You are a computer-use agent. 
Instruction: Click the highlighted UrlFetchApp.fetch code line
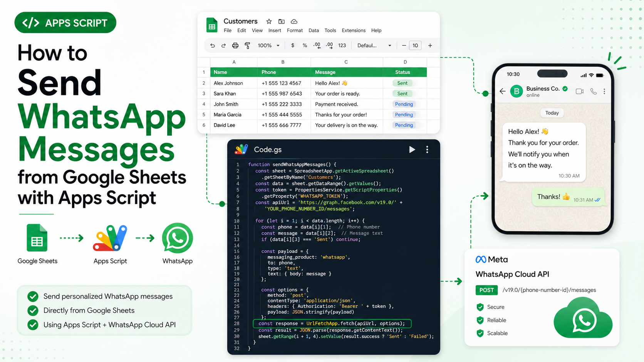click(x=332, y=324)
